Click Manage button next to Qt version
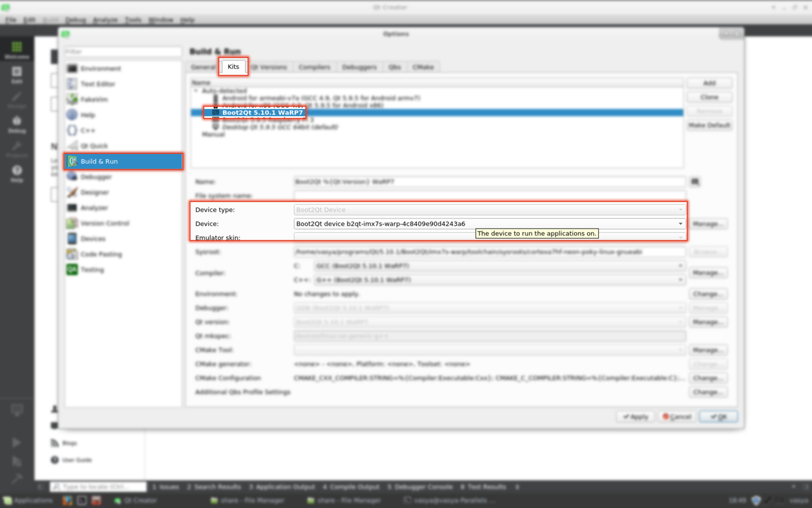This screenshot has height=508, width=812. (x=708, y=322)
